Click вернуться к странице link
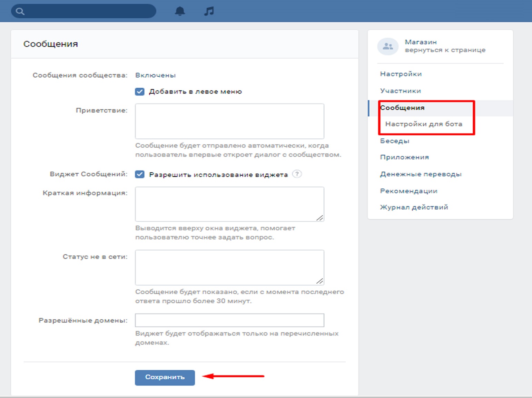The image size is (532, 398). (x=445, y=50)
